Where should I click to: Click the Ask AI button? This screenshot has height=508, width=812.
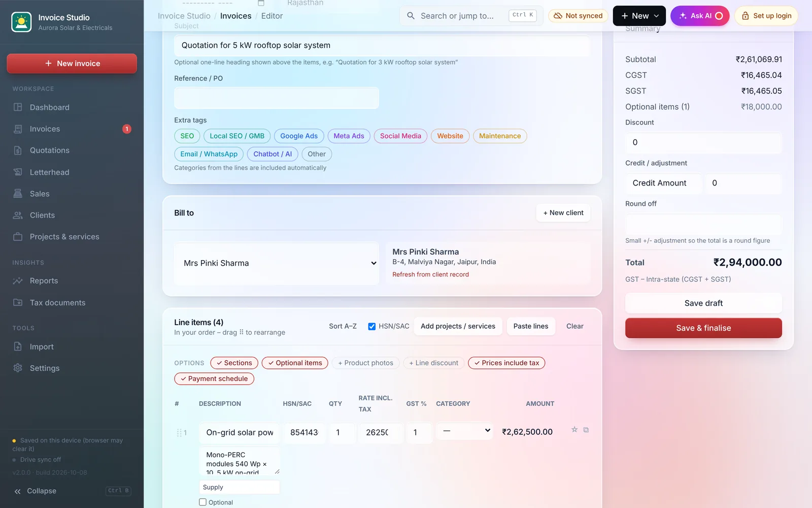coord(700,16)
